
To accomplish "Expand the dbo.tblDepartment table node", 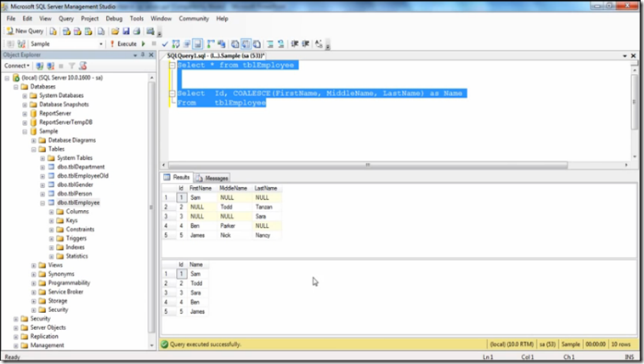I will coord(42,168).
